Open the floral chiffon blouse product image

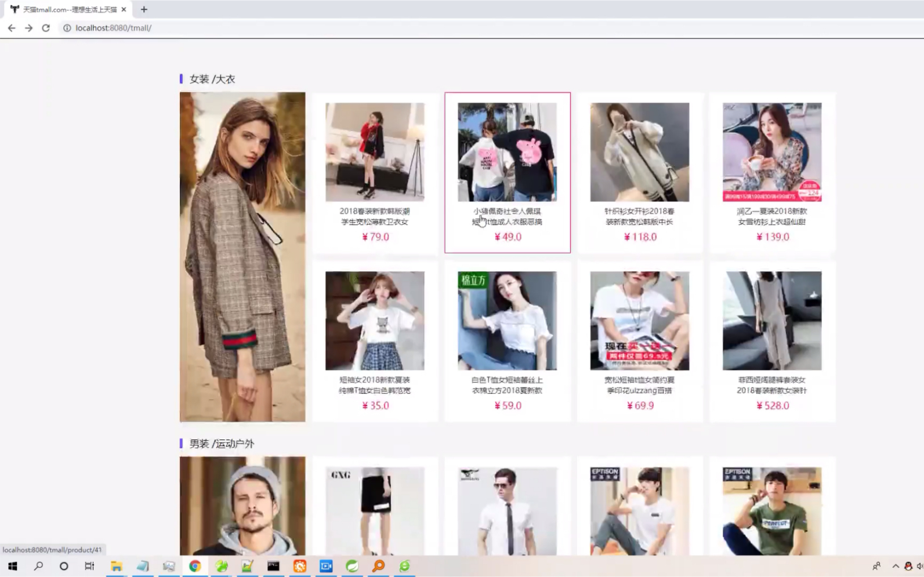pyautogui.click(x=772, y=153)
